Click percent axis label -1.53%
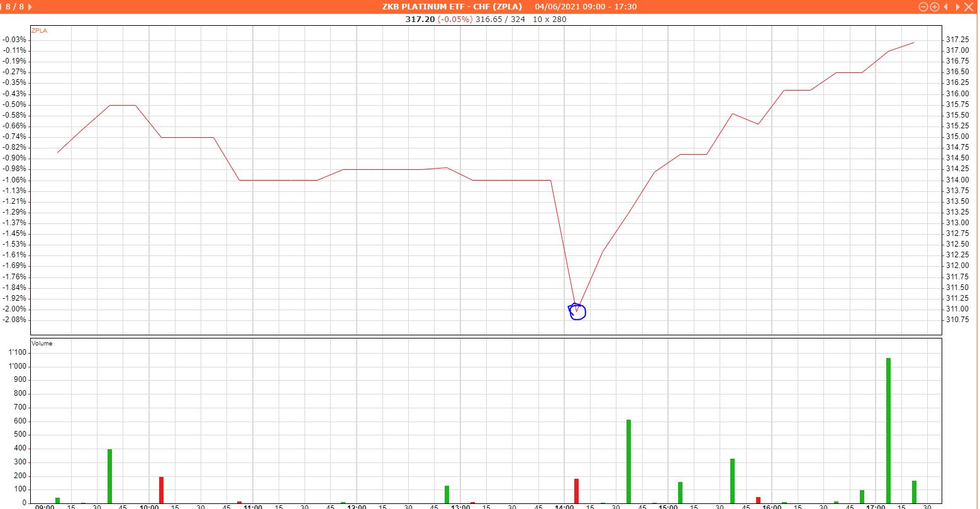The height and width of the screenshot is (509, 980). click(x=14, y=244)
